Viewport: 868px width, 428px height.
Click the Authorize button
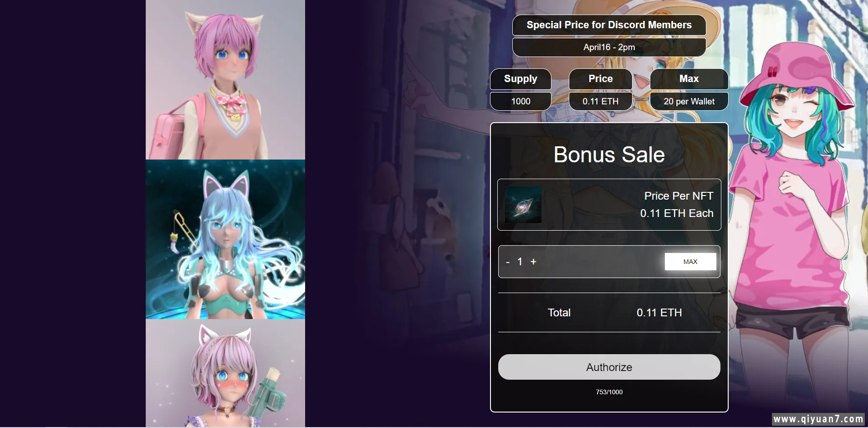pyautogui.click(x=609, y=367)
